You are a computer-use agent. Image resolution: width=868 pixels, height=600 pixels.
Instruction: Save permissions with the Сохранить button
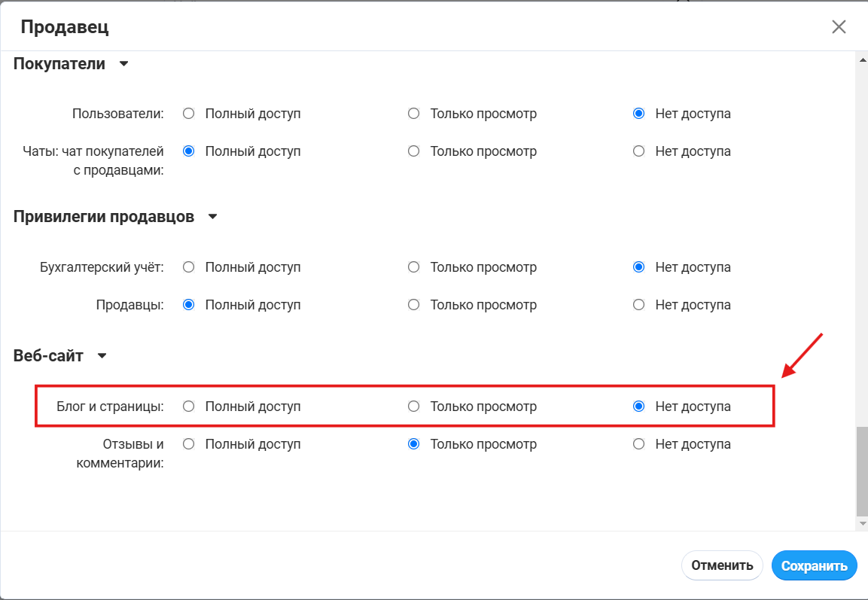(815, 565)
